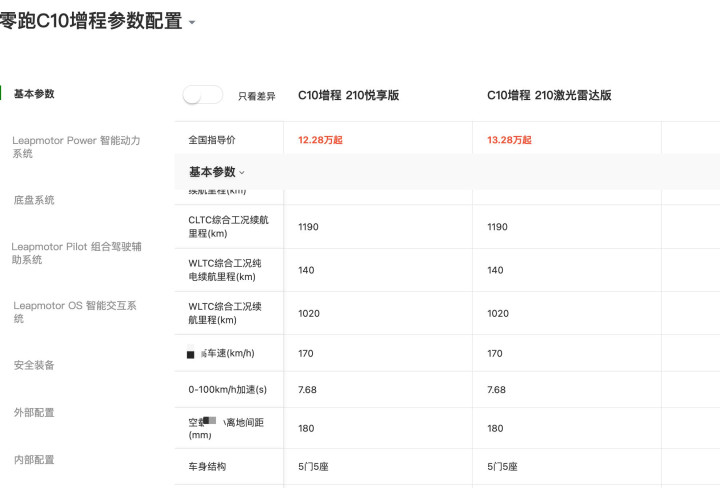Click the C10增程 210激光雷达版 column header

pos(549,95)
